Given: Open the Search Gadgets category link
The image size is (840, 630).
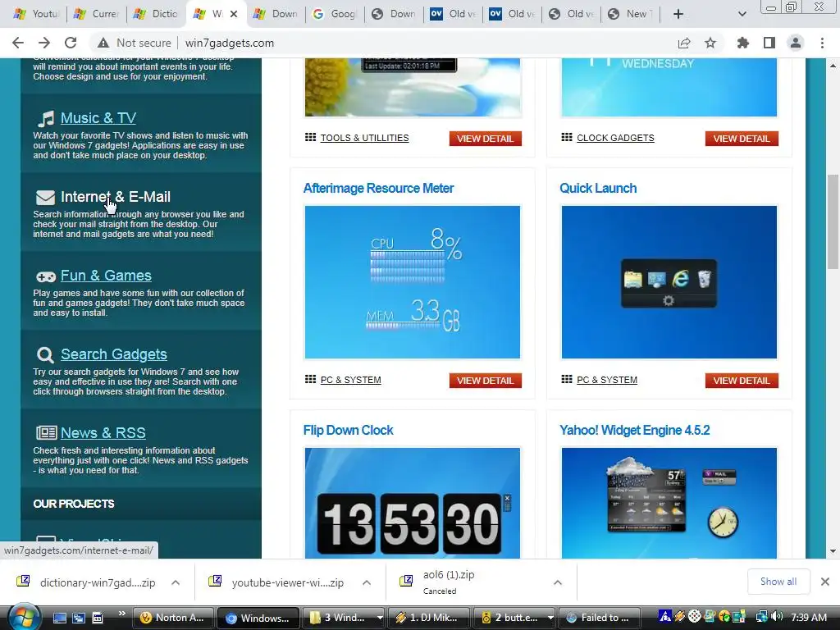Looking at the screenshot, I should click(113, 354).
